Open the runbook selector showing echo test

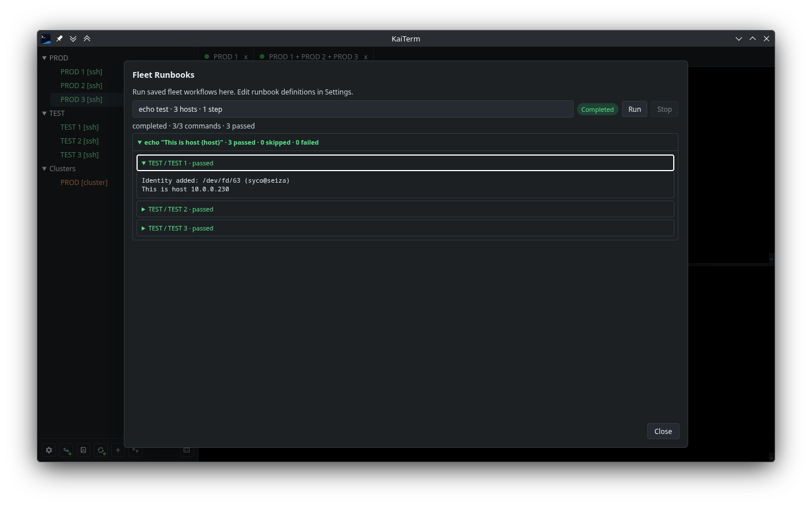pos(353,109)
